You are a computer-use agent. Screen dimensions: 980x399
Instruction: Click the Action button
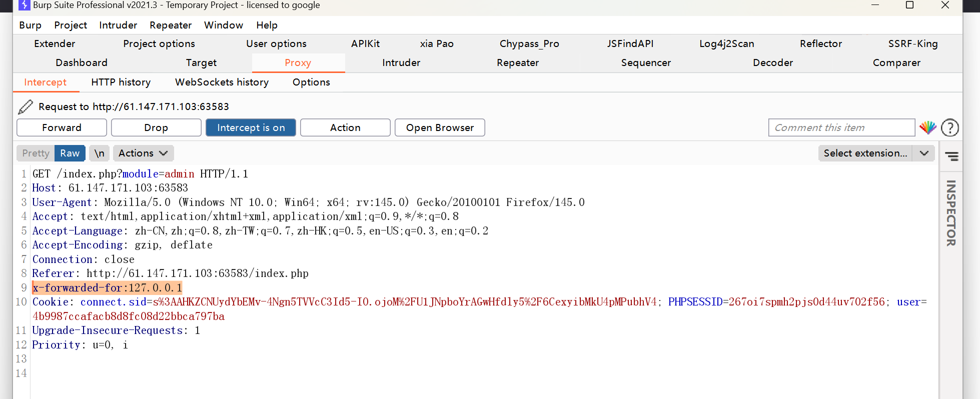[x=345, y=127]
